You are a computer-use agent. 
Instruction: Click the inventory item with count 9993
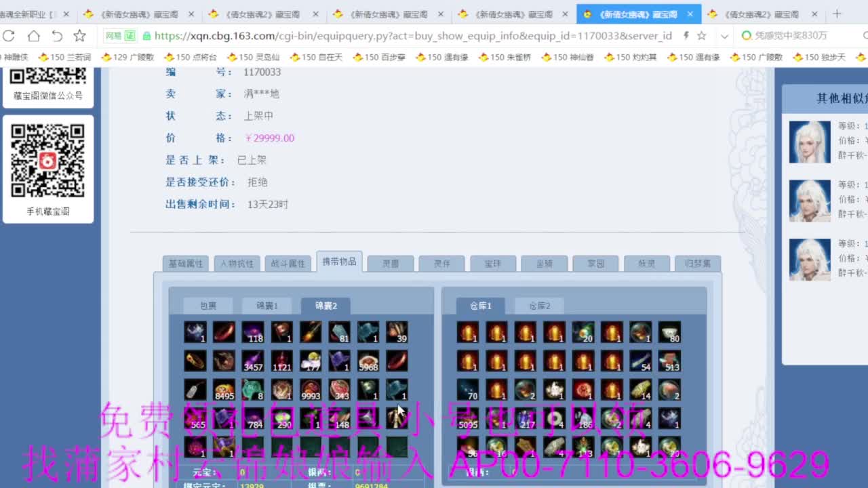point(311,390)
